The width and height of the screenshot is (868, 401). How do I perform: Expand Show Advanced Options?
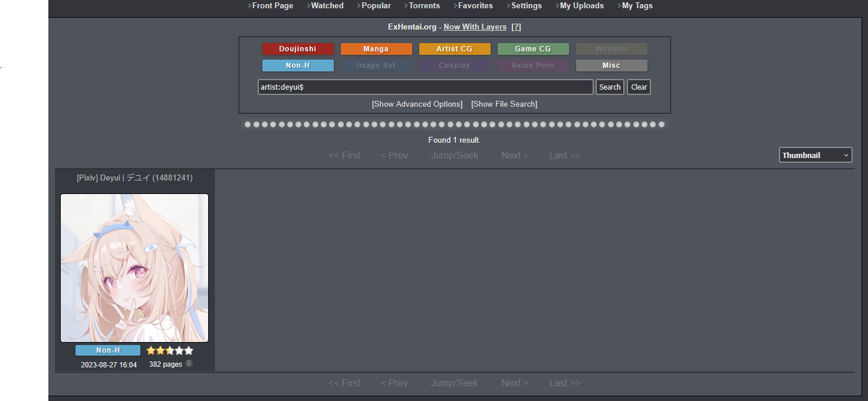417,104
